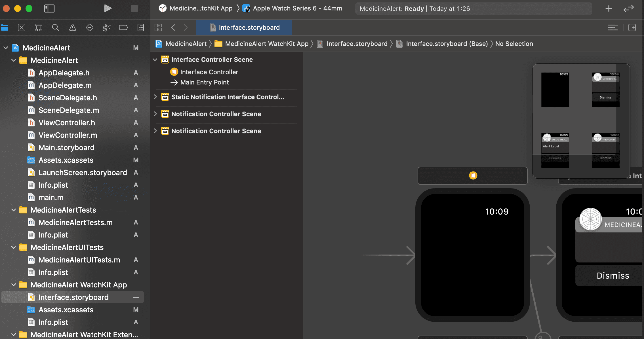
Task: Open the Test navigator diamond icon
Action: pyautogui.click(x=90, y=27)
